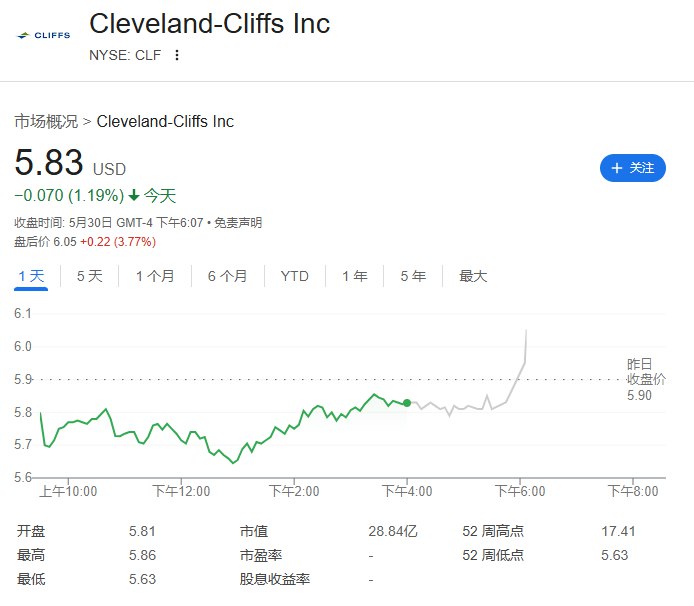Screen dimensions: 694x606
Task: Click the Cleveland-Cliffs Inc heading title
Action: tap(210, 23)
